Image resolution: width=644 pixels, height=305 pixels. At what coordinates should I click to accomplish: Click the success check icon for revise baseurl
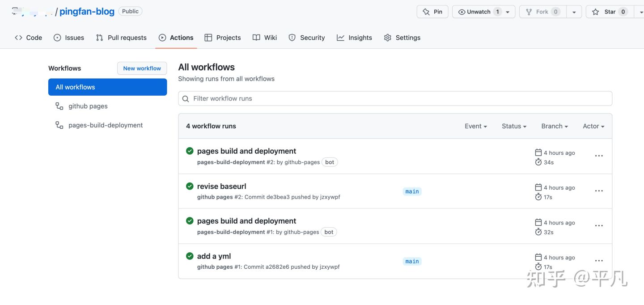(190, 186)
